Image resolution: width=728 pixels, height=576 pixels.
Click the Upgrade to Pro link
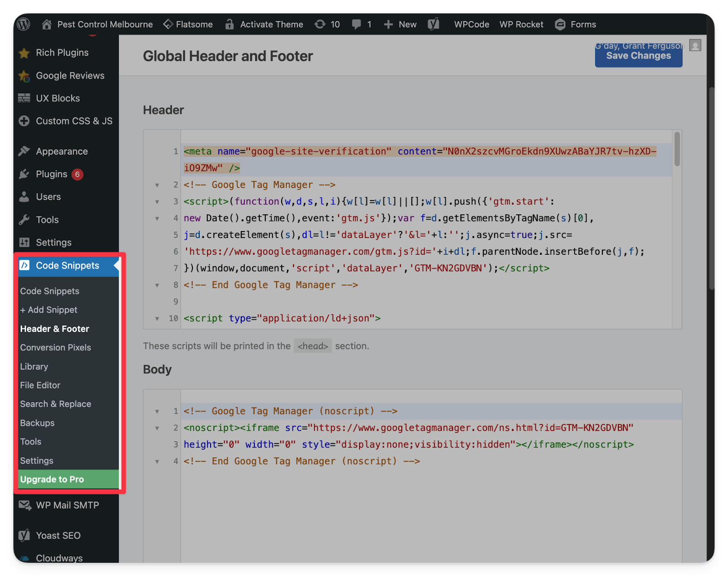tap(52, 480)
